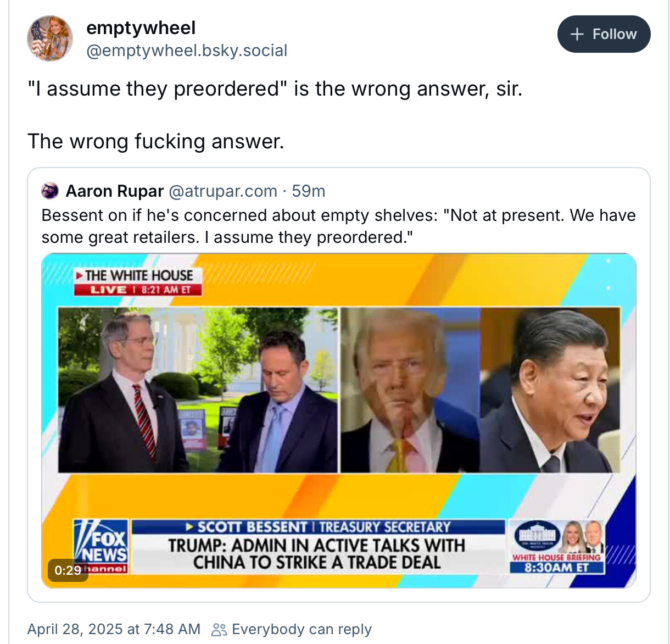Open the @atrupar.com handle
The image size is (670, 644).
[222, 191]
